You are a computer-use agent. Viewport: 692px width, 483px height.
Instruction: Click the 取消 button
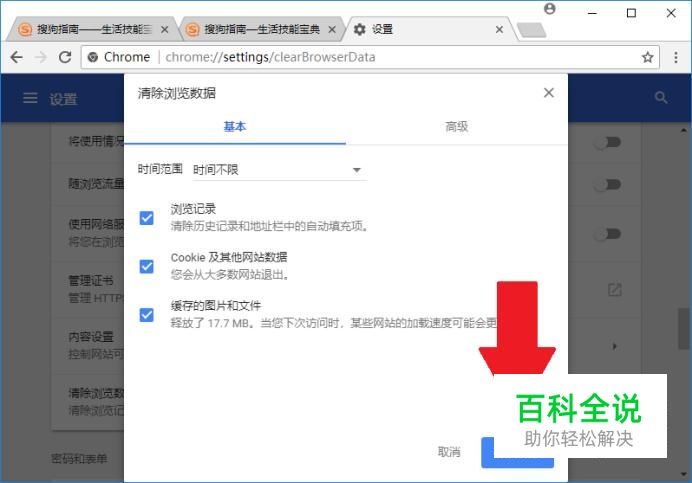[x=449, y=452]
